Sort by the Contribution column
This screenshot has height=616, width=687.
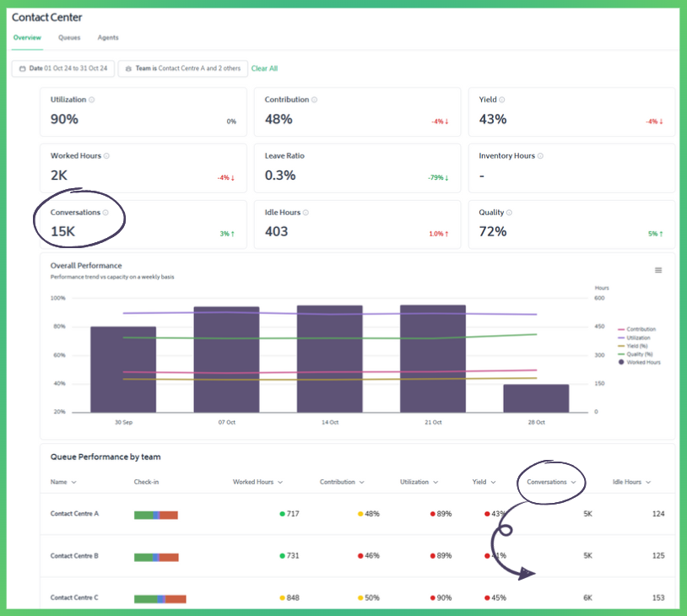[x=342, y=482]
